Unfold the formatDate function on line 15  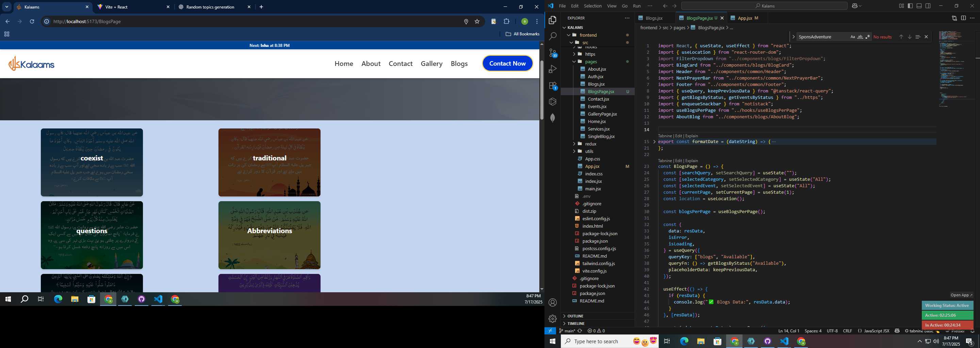tap(654, 142)
